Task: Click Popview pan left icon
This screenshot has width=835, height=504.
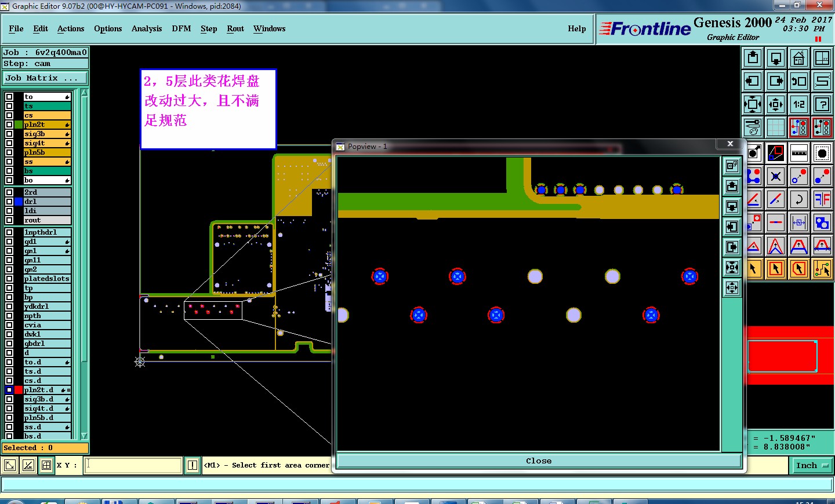Action: pyautogui.click(x=732, y=227)
